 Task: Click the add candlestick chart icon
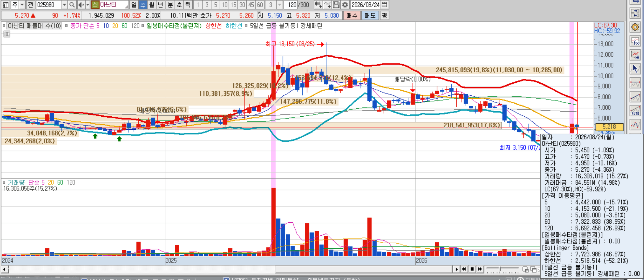point(318,5)
